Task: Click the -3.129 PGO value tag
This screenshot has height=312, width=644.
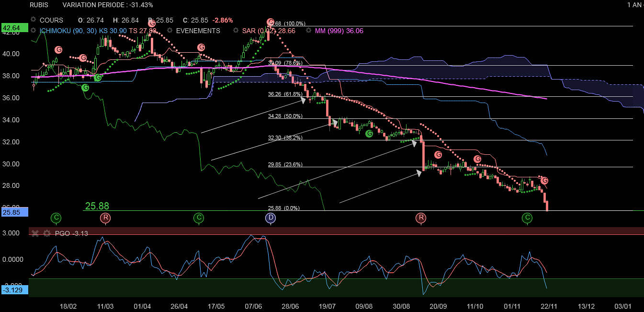Action: [15, 290]
